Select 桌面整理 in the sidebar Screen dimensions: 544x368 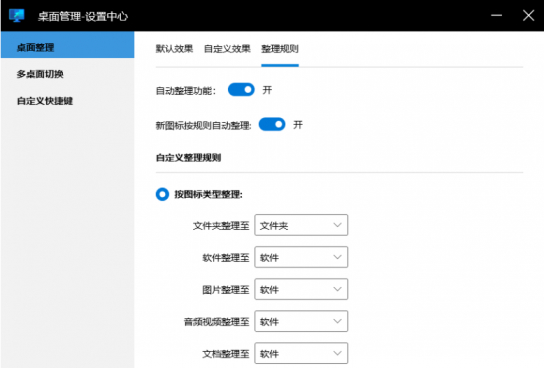point(68,45)
